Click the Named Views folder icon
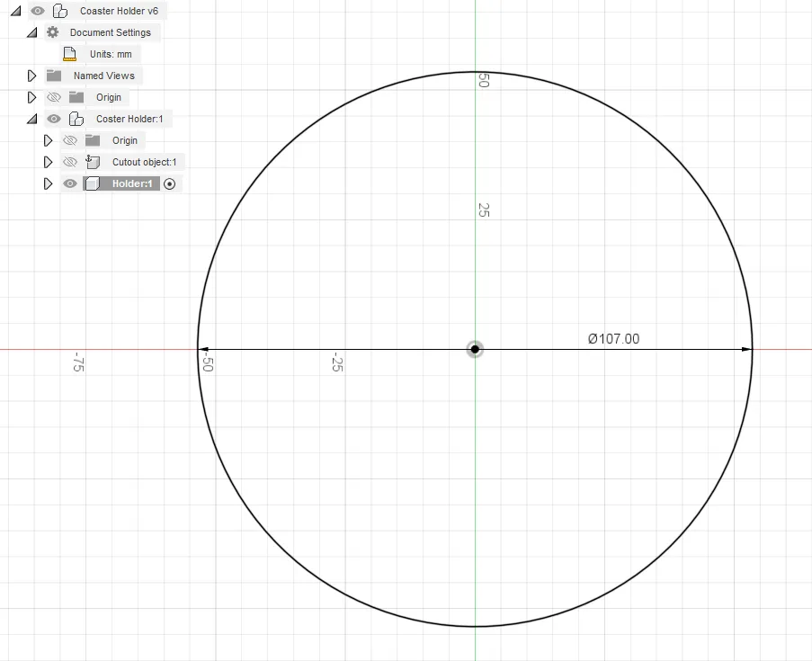The width and height of the screenshot is (812, 661). click(54, 76)
